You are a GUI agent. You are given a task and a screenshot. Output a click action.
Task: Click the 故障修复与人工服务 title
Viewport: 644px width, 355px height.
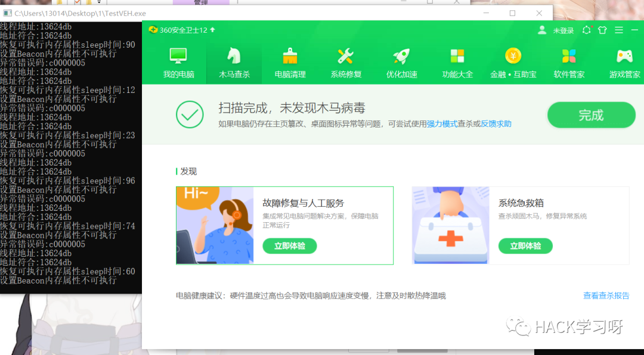click(303, 203)
